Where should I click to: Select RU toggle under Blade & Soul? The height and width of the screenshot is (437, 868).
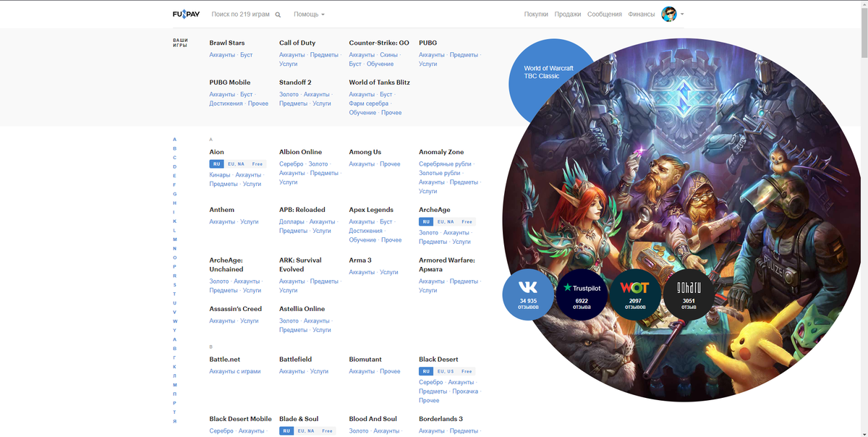[287, 431]
